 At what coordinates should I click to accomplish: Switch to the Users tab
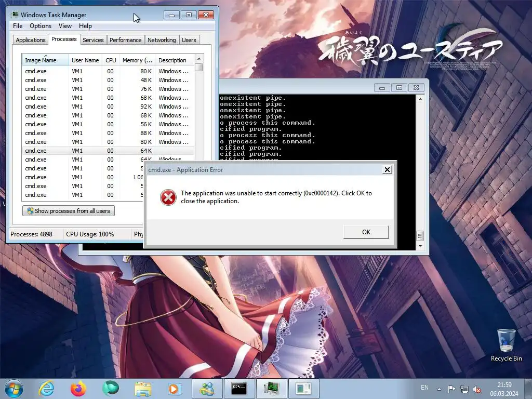(189, 40)
